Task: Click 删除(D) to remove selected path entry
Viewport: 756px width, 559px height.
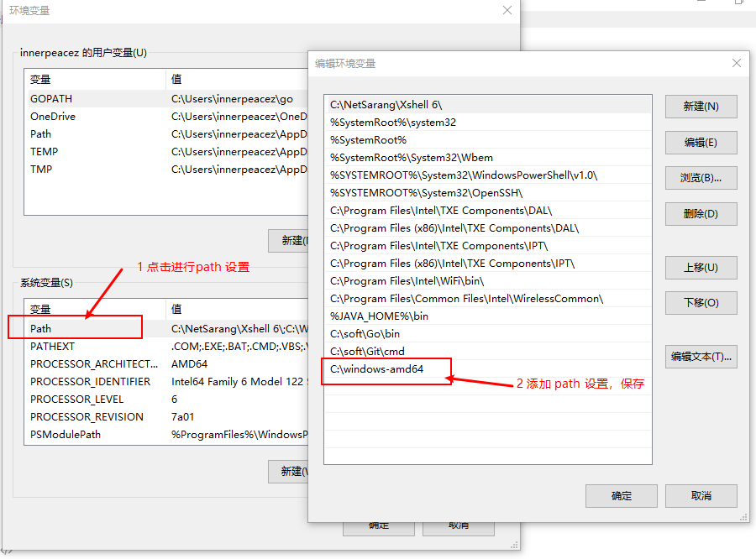Action: 701,213
